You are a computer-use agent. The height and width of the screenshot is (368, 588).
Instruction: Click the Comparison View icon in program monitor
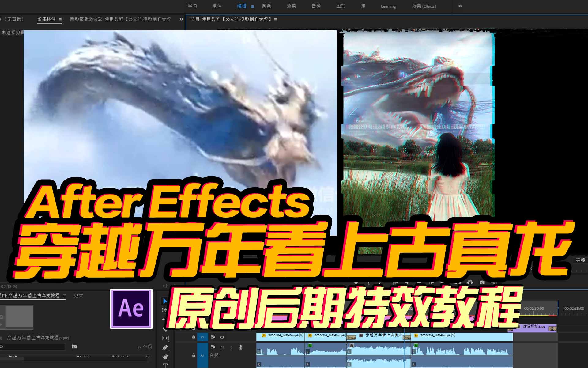(x=470, y=283)
